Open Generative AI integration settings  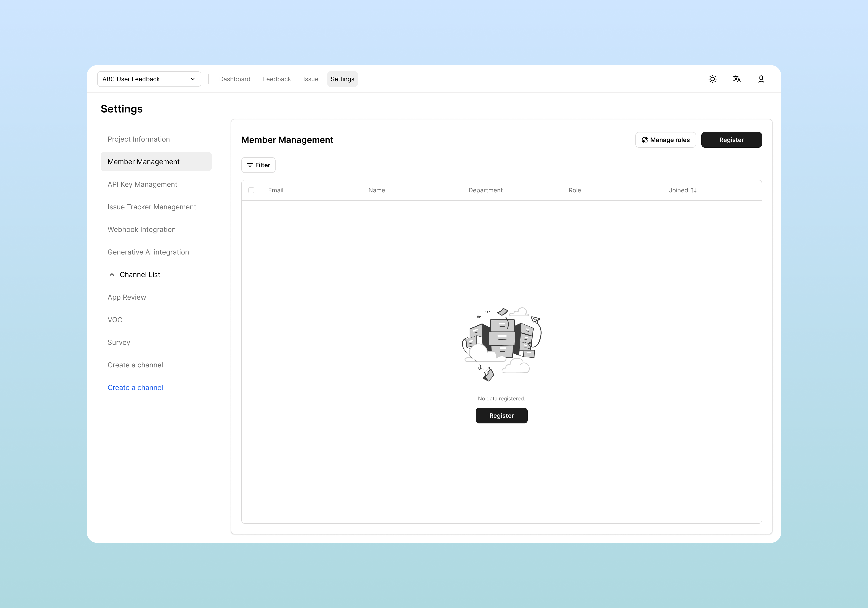[148, 252]
